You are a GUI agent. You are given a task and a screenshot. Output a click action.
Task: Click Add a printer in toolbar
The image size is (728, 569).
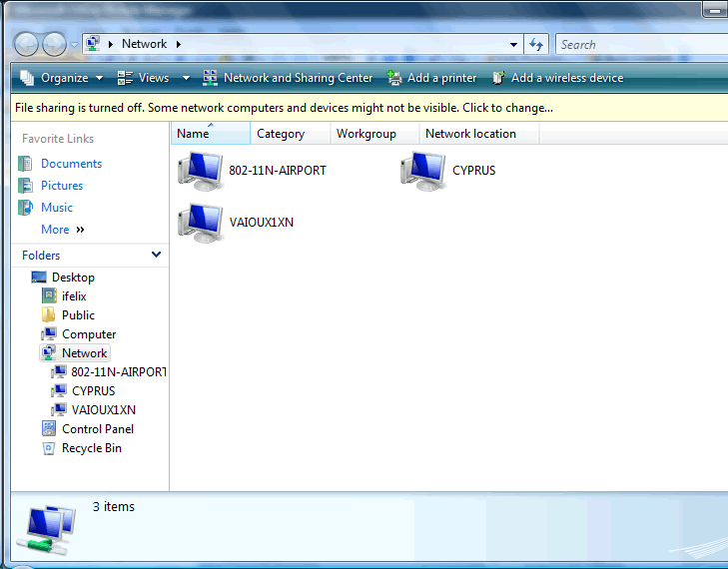point(431,78)
